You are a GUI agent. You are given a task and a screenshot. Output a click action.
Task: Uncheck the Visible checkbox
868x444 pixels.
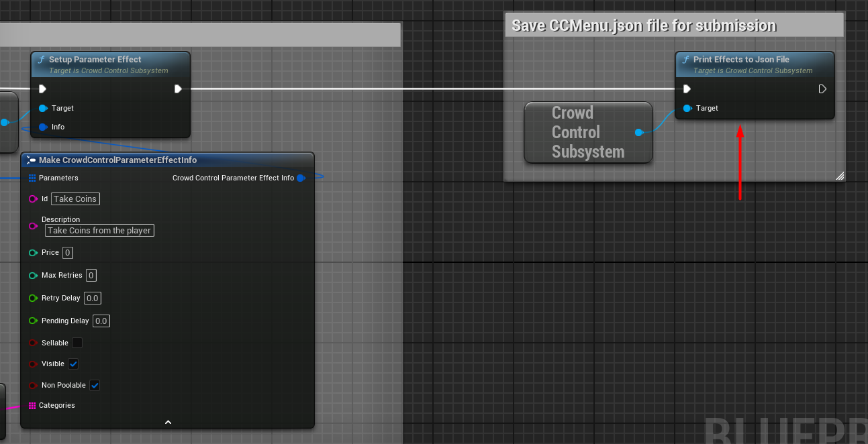pyautogui.click(x=73, y=364)
